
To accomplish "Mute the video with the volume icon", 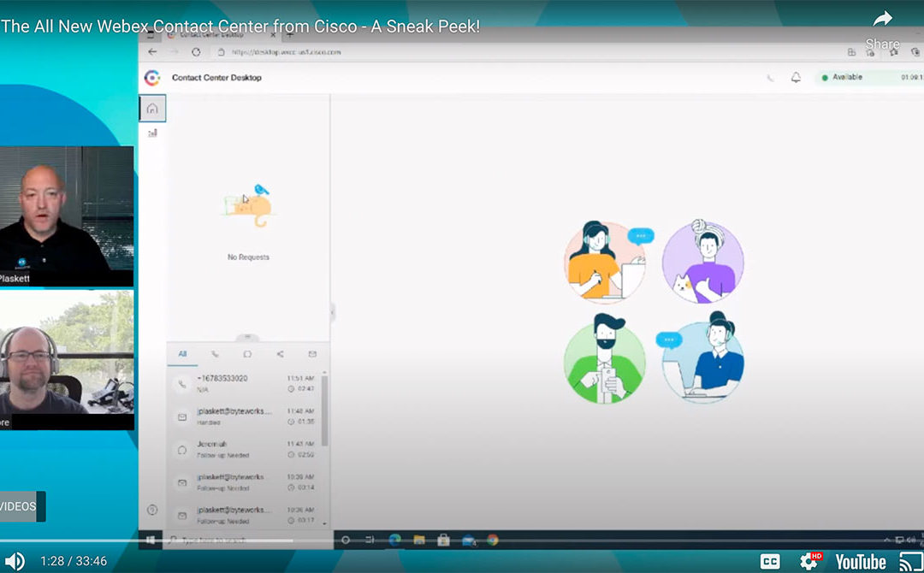I will (15, 561).
